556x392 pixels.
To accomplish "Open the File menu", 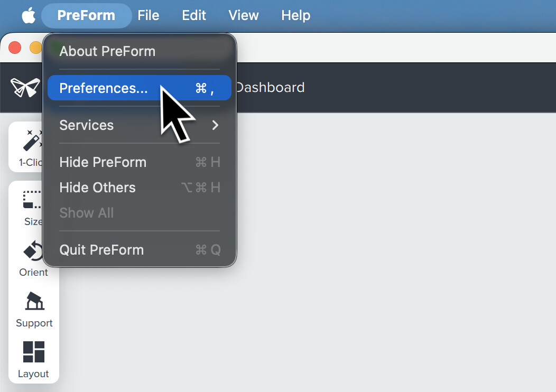I will point(148,16).
